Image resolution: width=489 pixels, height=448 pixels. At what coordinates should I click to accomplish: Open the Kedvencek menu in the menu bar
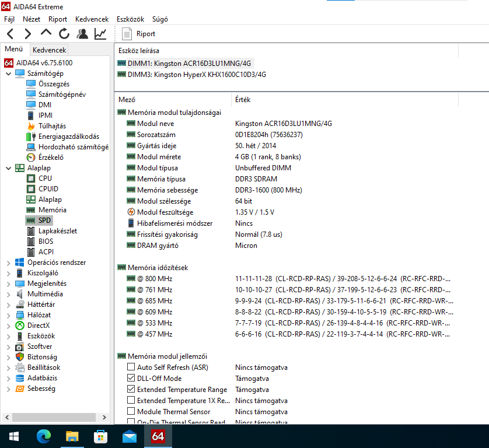92,19
